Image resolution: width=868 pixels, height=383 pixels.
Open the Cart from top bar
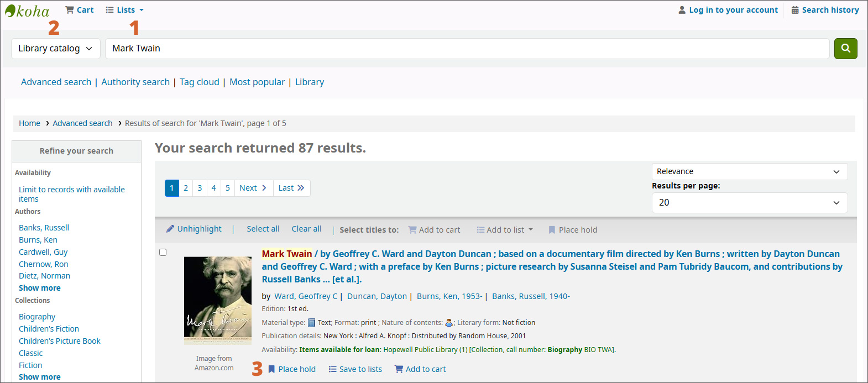pos(80,10)
